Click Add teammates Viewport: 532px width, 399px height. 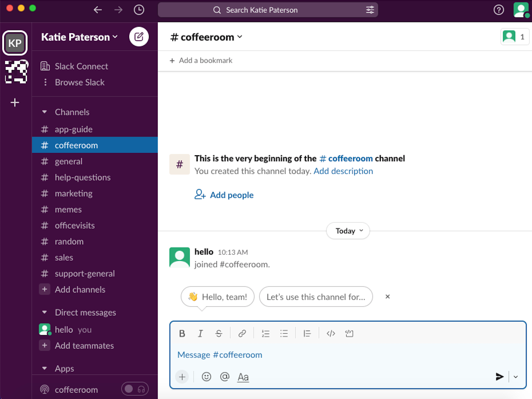click(95, 345)
